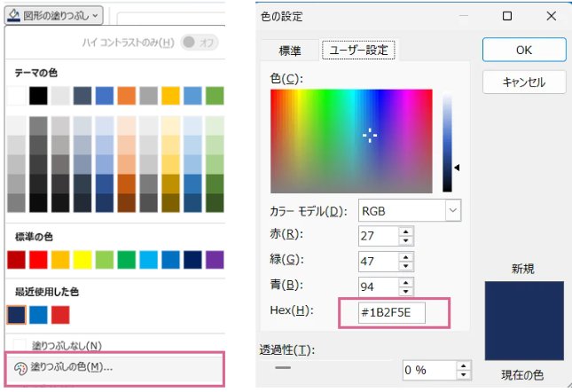Open the 図形の塗りつぶし dropdown button

click(53, 15)
